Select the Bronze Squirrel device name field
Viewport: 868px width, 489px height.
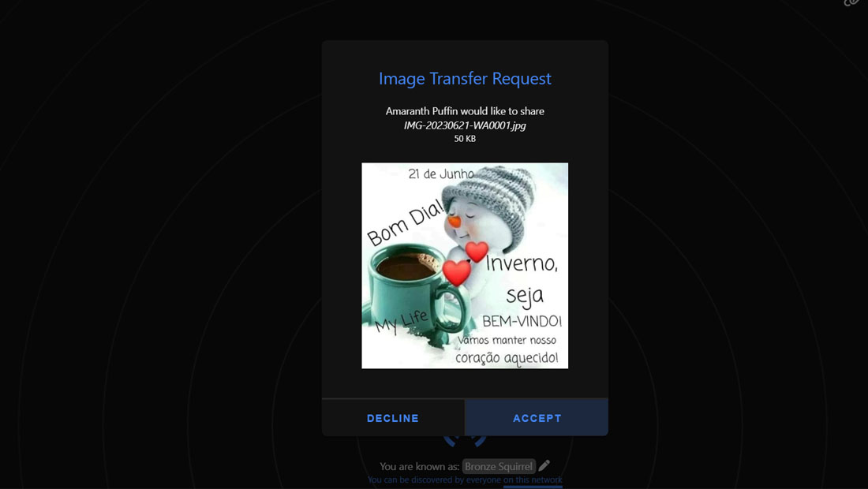(x=499, y=466)
